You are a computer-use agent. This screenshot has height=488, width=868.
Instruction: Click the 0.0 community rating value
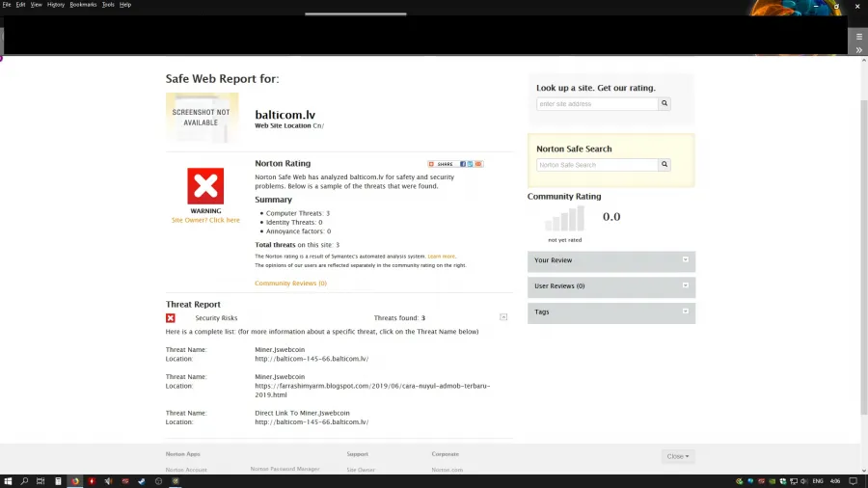tap(611, 217)
